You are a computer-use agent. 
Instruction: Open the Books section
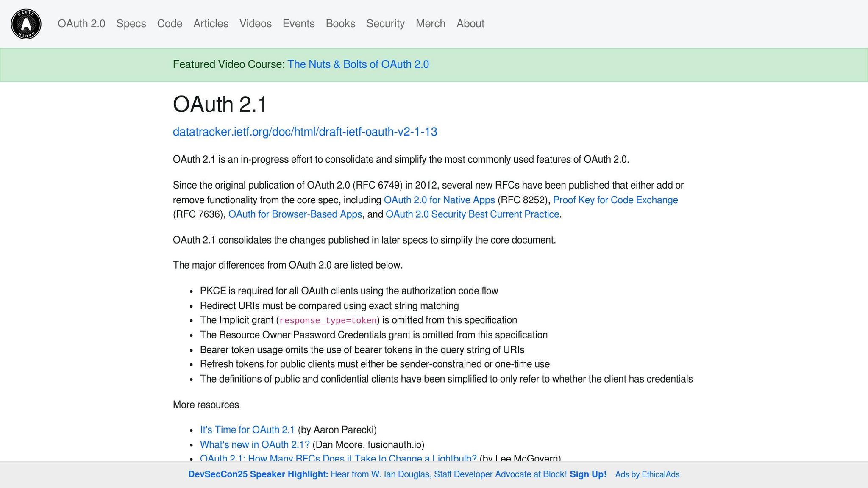point(340,24)
